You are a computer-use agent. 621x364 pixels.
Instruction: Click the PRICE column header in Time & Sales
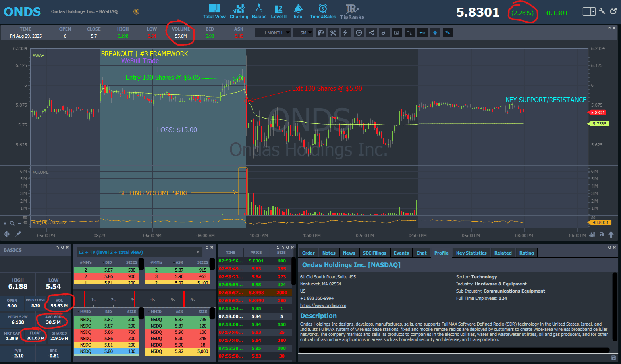coord(256,252)
